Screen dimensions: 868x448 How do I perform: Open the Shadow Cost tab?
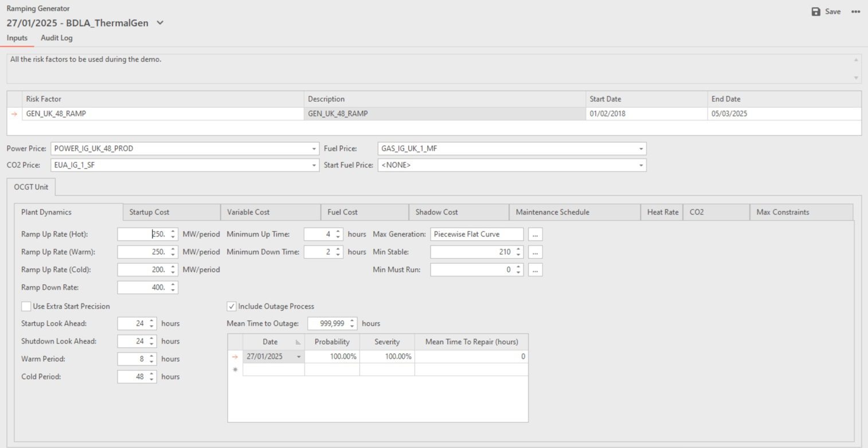pyautogui.click(x=459, y=212)
